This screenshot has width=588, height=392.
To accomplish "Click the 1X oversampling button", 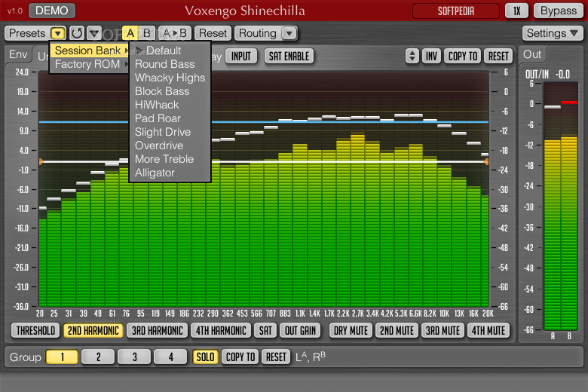I will pos(516,11).
